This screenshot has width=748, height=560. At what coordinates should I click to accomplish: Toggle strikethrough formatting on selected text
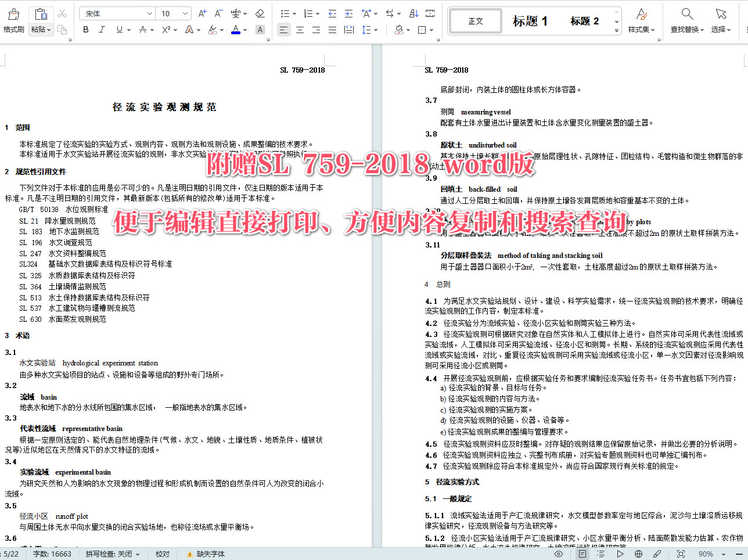[x=142, y=29]
